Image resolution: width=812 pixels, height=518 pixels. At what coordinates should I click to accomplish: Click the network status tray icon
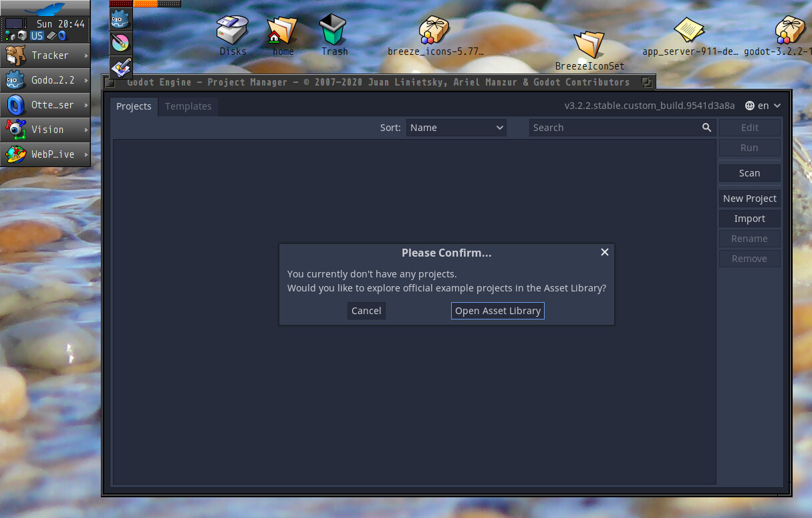[10, 35]
